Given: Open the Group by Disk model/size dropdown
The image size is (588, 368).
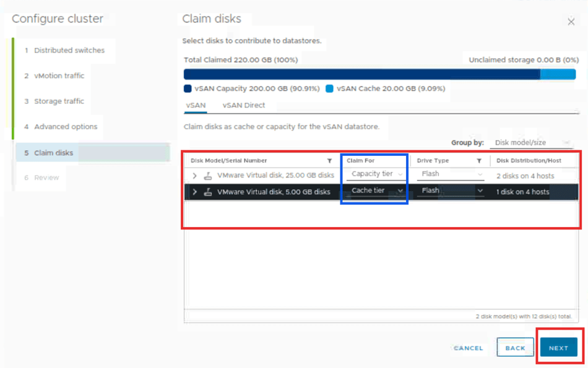Looking at the screenshot, I should pyautogui.click(x=532, y=143).
